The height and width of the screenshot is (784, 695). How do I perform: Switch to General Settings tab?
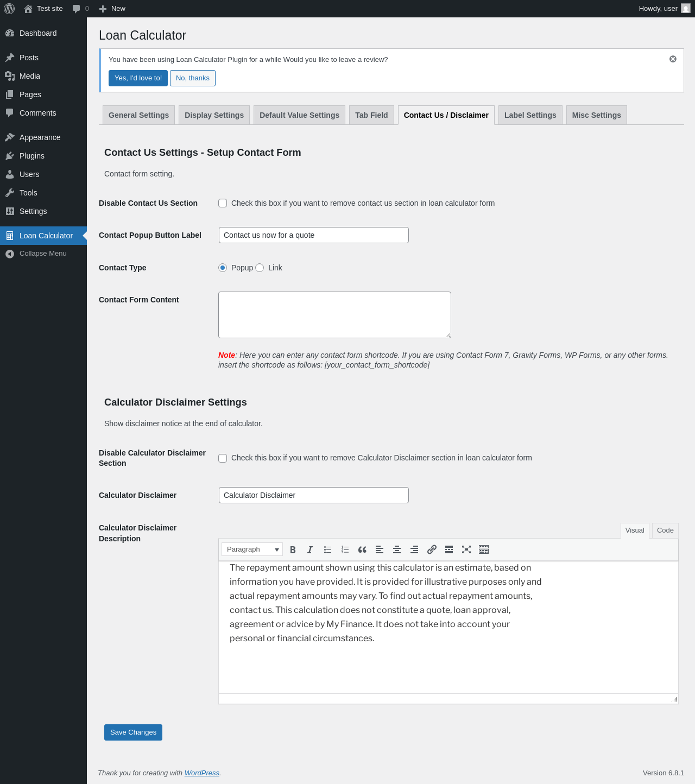click(x=138, y=115)
